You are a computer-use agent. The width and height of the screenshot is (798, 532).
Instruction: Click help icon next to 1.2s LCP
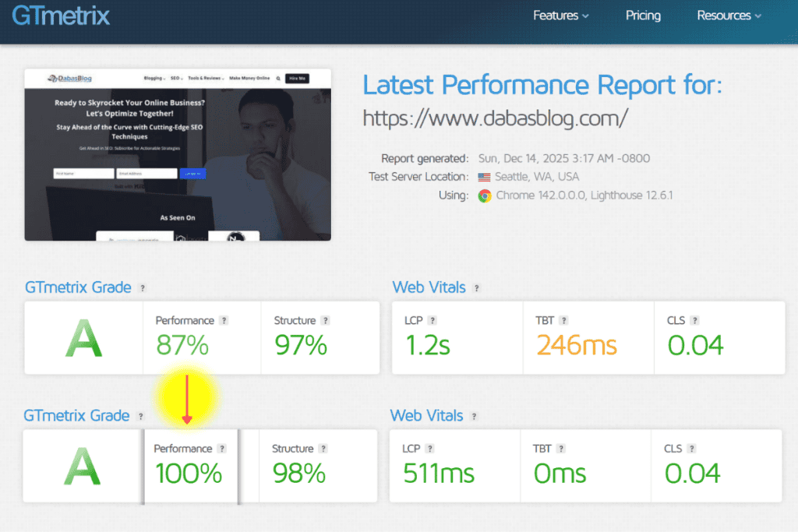(x=432, y=320)
